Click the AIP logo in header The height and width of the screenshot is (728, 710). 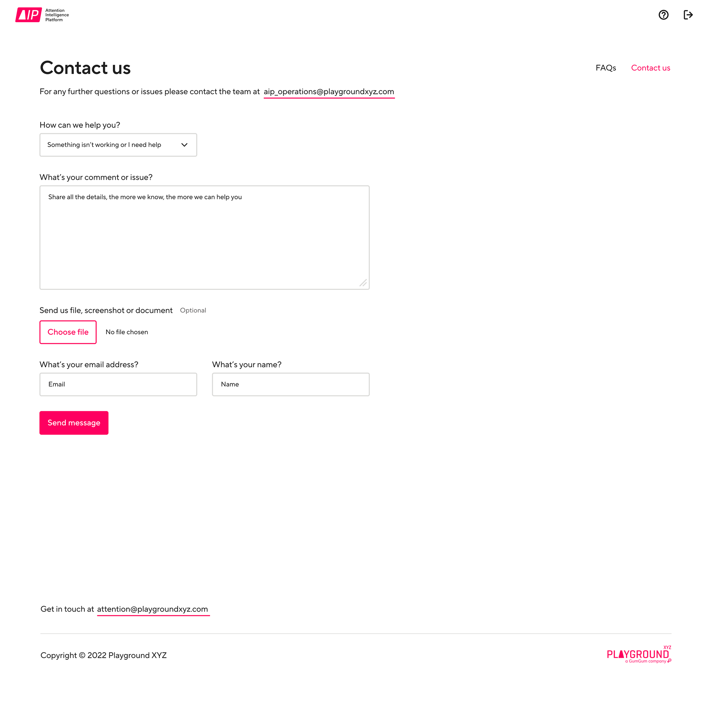click(x=42, y=15)
